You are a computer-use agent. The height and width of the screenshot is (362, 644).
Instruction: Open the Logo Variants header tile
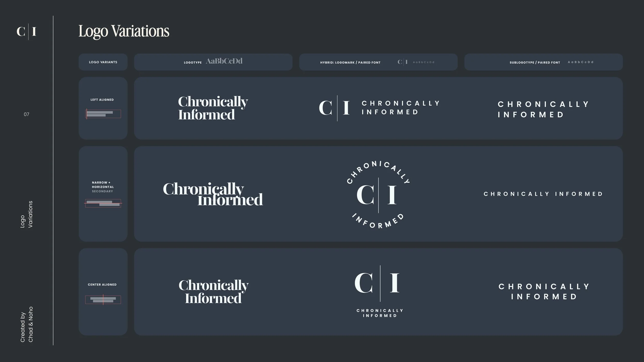[103, 62]
